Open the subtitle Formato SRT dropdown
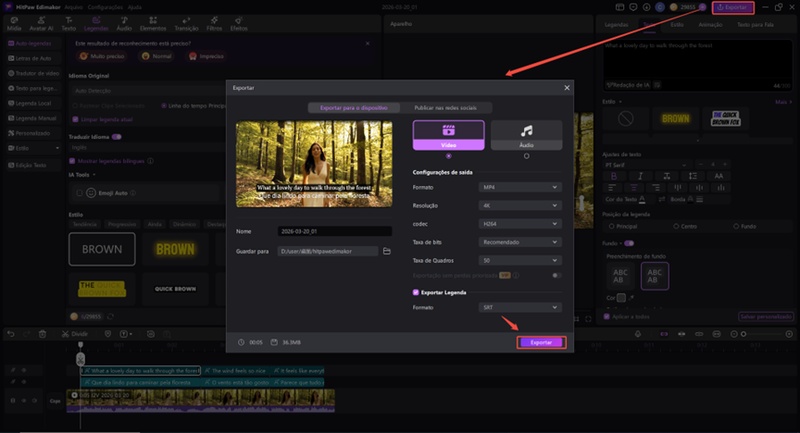 click(x=520, y=308)
